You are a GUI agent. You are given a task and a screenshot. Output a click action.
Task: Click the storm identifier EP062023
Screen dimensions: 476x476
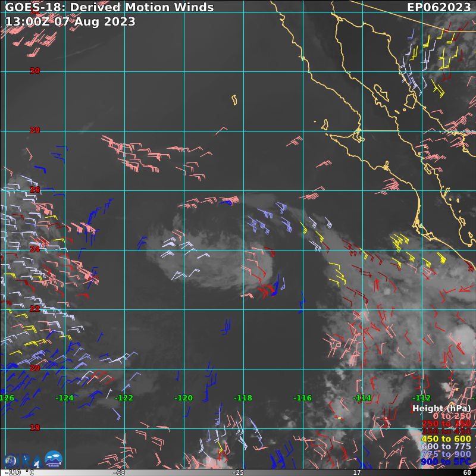[439, 7]
